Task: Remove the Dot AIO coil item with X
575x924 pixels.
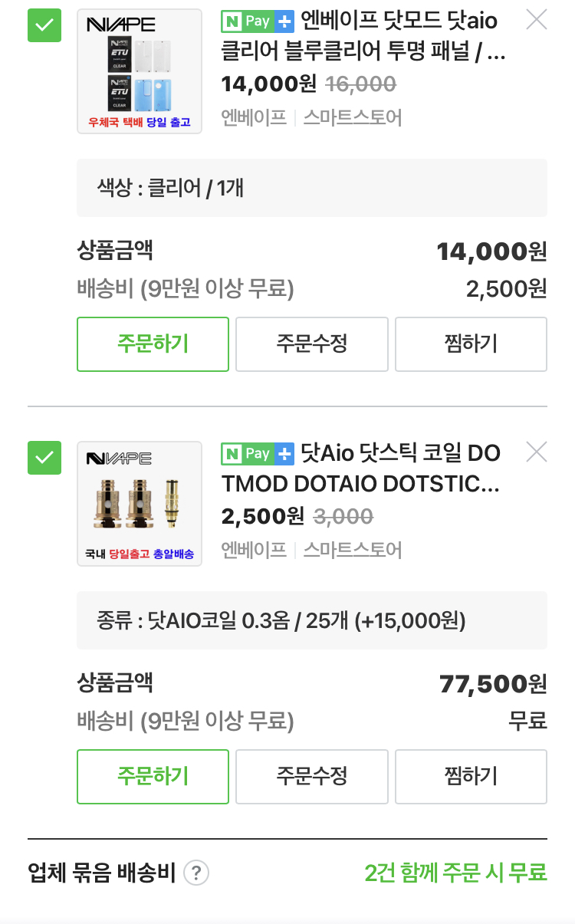Action: [537, 452]
